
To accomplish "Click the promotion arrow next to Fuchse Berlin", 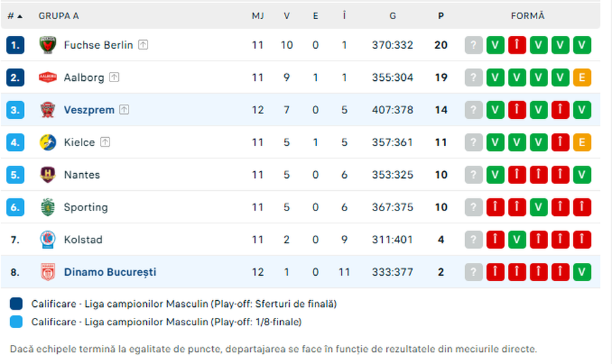I will [x=143, y=45].
